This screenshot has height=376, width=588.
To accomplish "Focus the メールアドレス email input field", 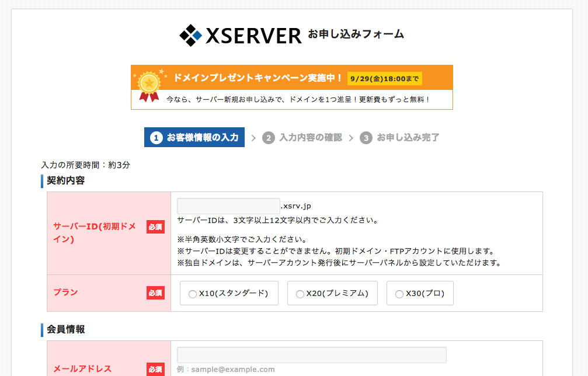I will (312, 355).
